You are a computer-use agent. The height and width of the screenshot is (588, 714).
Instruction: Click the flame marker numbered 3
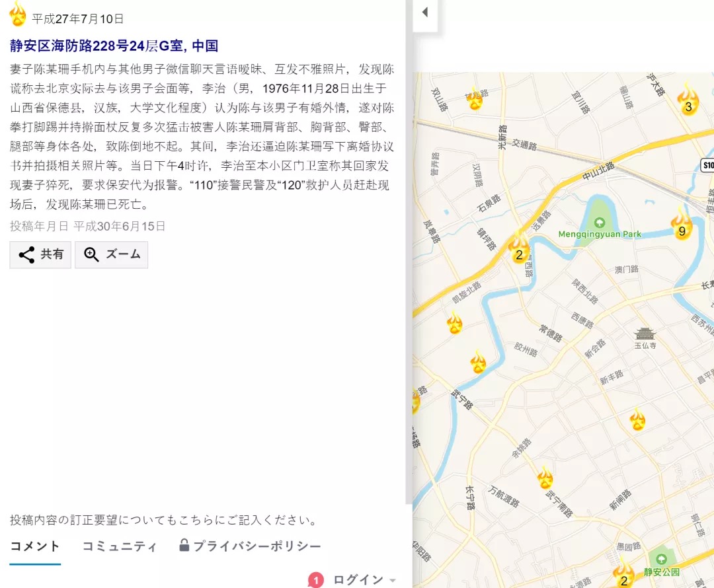(688, 101)
